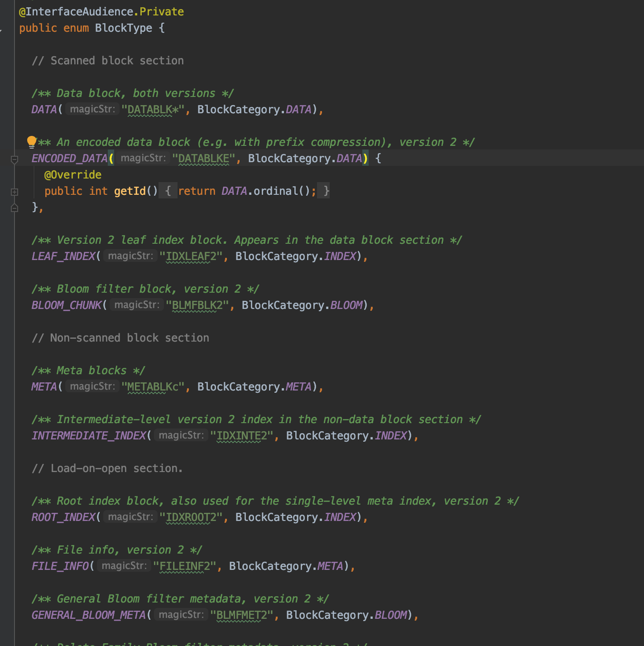
Task: Click the @Override annotation
Action: click(x=73, y=175)
